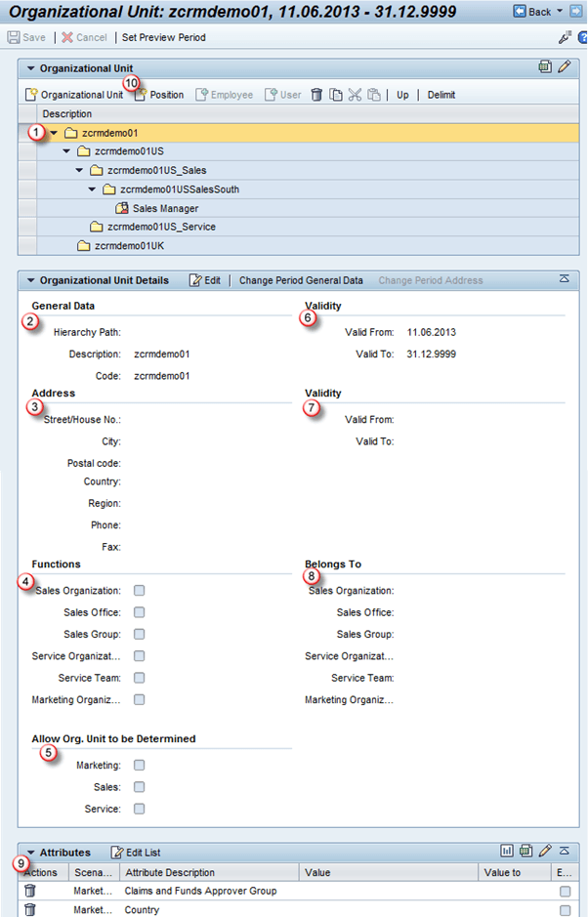Select the zcrmdemo01US_Service tree item
This screenshot has height=917, width=588.
pos(161,227)
